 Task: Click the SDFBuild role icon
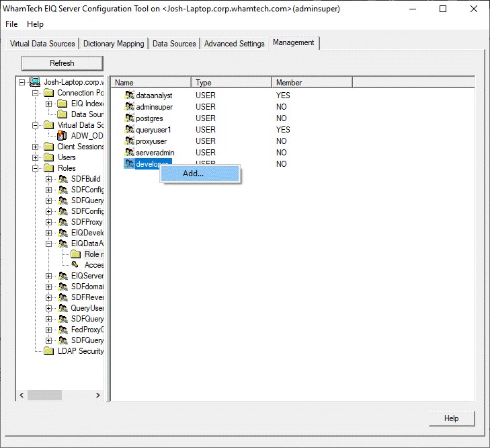[63, 179]
